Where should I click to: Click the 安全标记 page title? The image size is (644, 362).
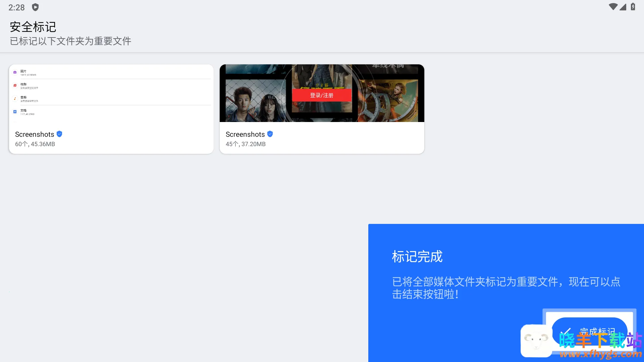pyautogui.click(x=33, y=27)
